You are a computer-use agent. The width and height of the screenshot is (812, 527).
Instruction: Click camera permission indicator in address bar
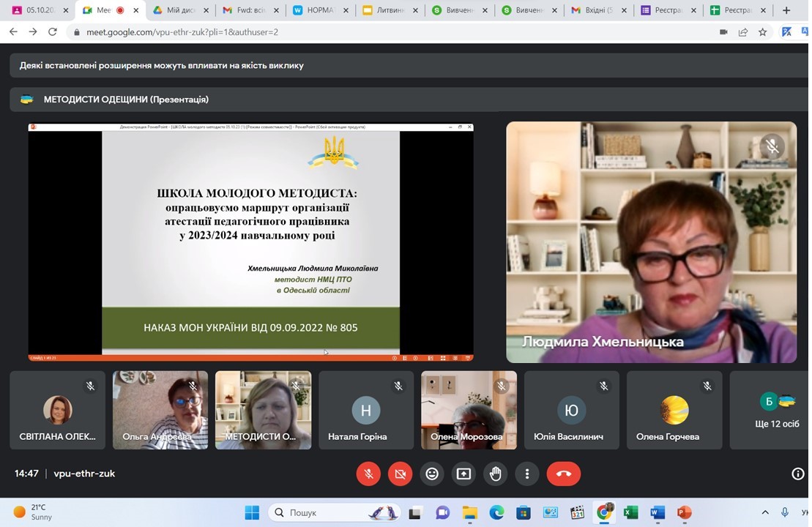tap(723, 32)
